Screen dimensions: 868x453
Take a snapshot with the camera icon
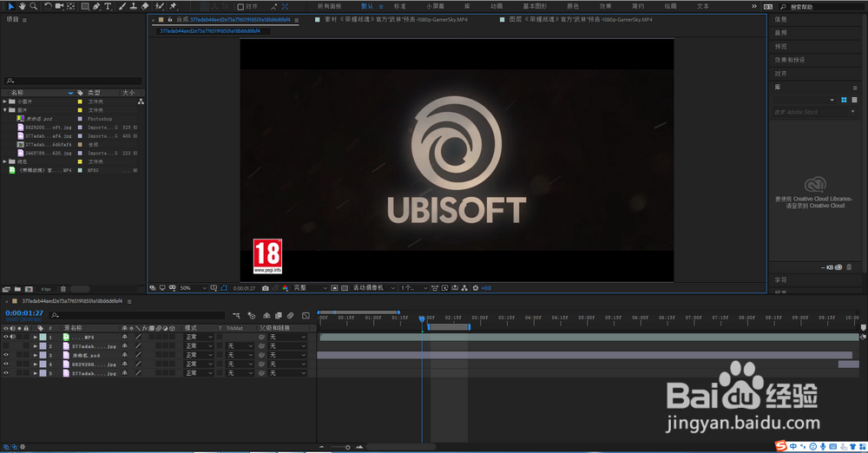265,288
